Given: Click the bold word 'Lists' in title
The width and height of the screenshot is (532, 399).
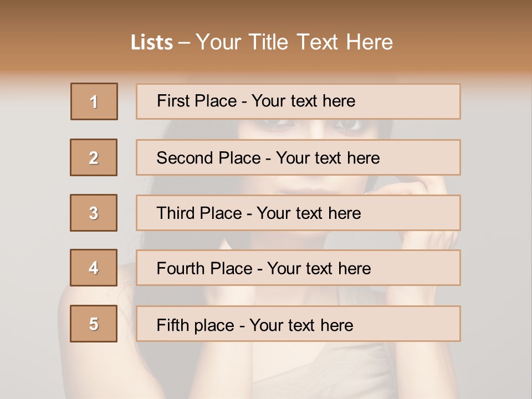Looking at the screenshot, I should pyautogui.click(x=152, y=43).
